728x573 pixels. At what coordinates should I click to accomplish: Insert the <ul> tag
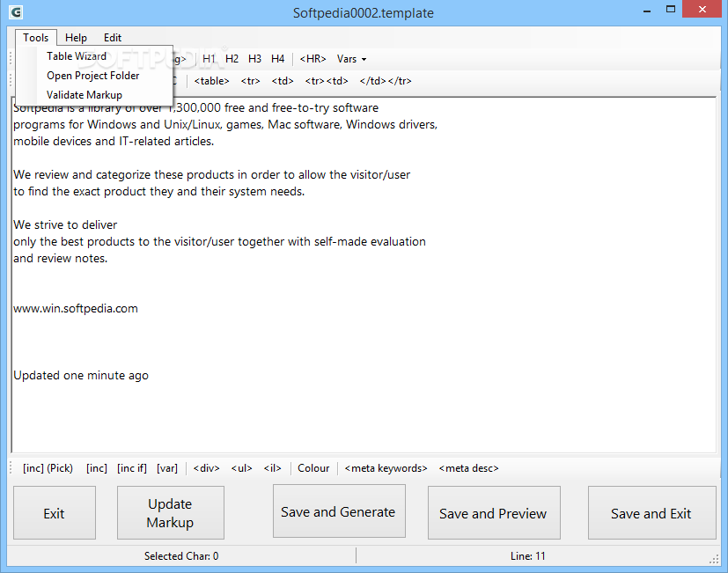click(241, 468)
